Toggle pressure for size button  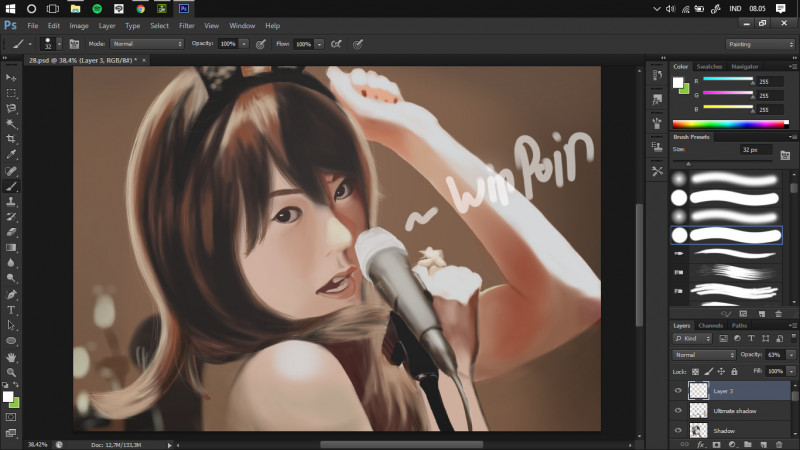click(358, 44)
